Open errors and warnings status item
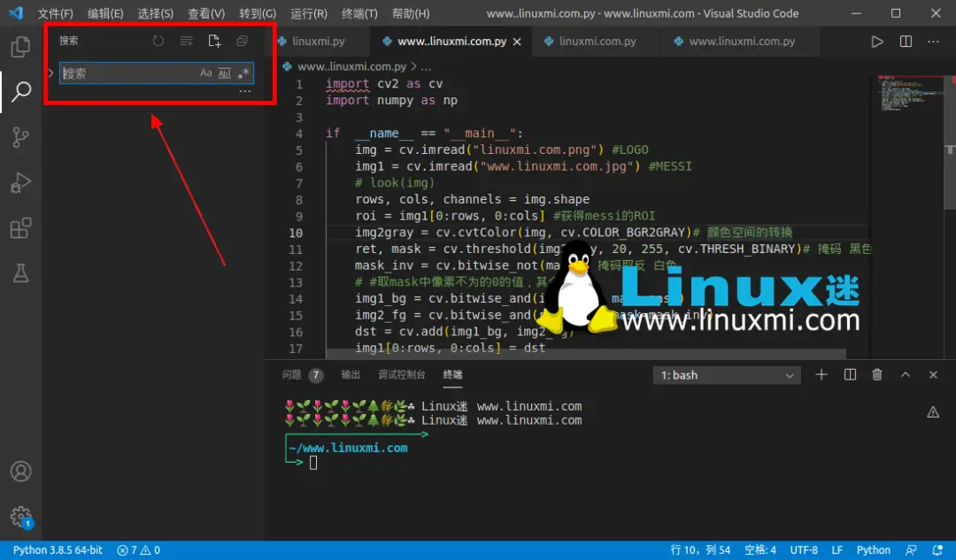956x560 pixels. [x=138, y=550]
